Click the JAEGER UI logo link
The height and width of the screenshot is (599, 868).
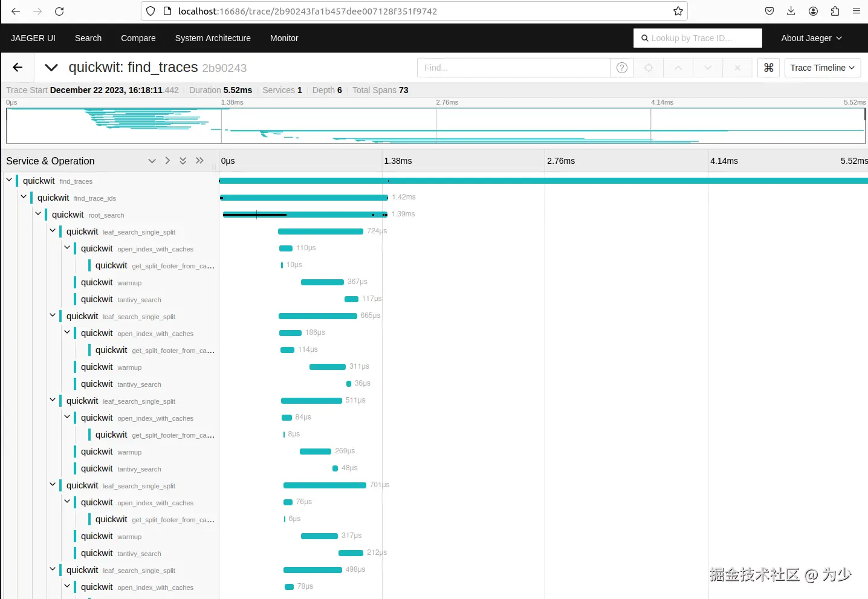(33, 38)
